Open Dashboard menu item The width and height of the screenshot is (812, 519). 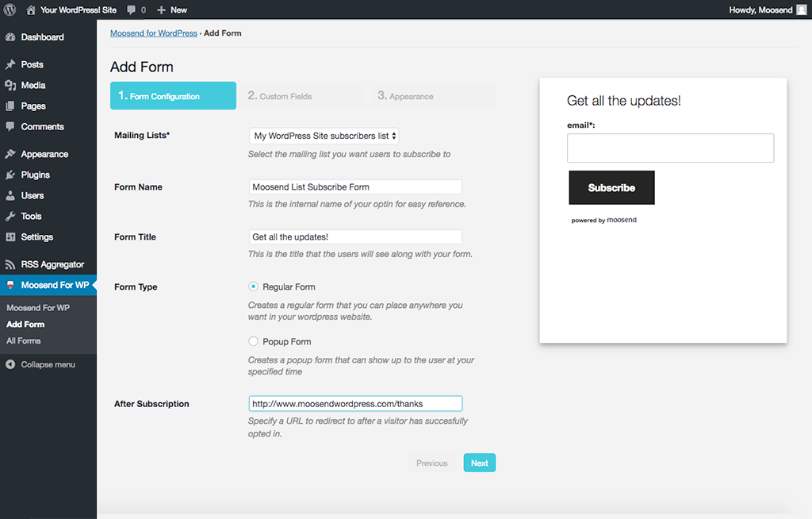click(43, 37)
